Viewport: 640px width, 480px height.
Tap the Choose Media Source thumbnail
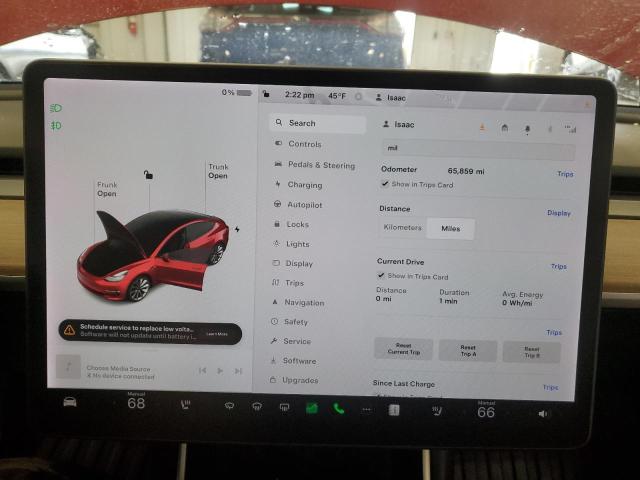68,367
